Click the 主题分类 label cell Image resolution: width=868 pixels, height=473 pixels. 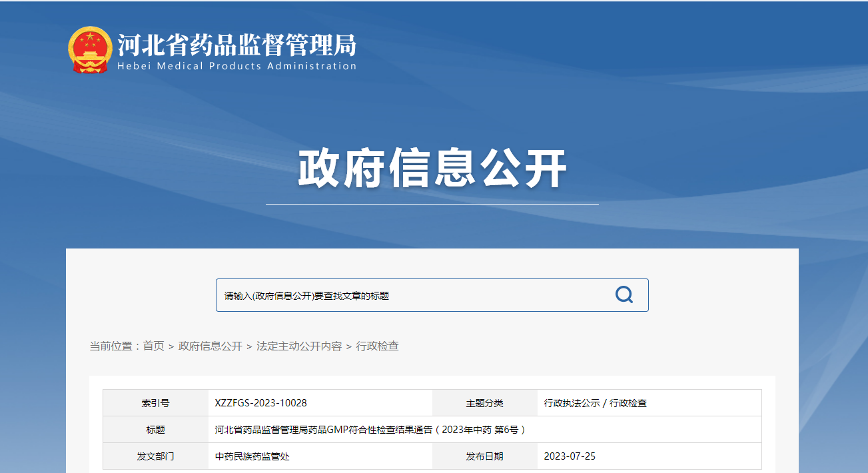(485, 403)
